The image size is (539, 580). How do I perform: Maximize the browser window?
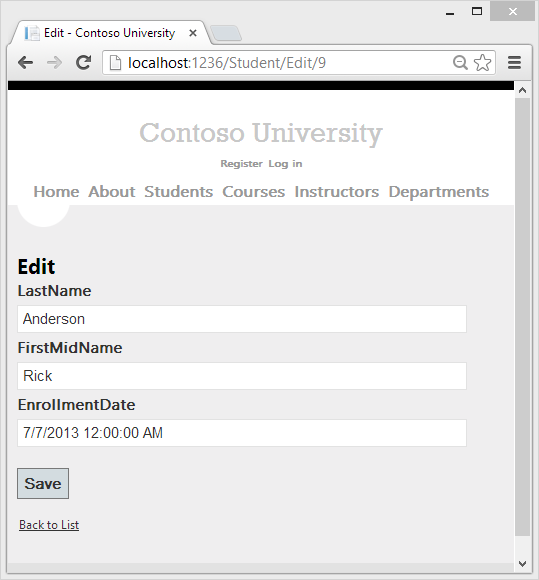click(x=477, y=11)
